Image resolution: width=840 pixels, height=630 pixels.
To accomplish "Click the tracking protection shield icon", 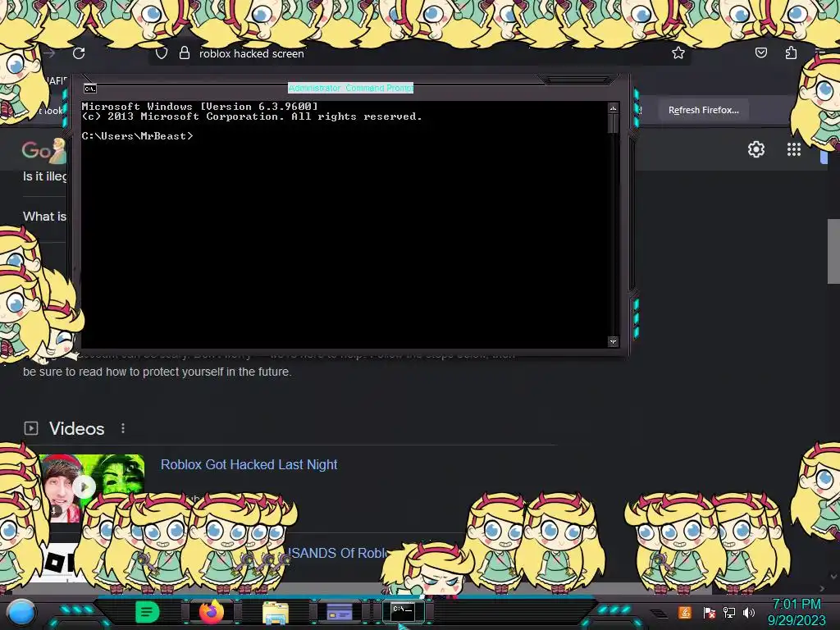I will pyautogui.click(x=162, y=53).
